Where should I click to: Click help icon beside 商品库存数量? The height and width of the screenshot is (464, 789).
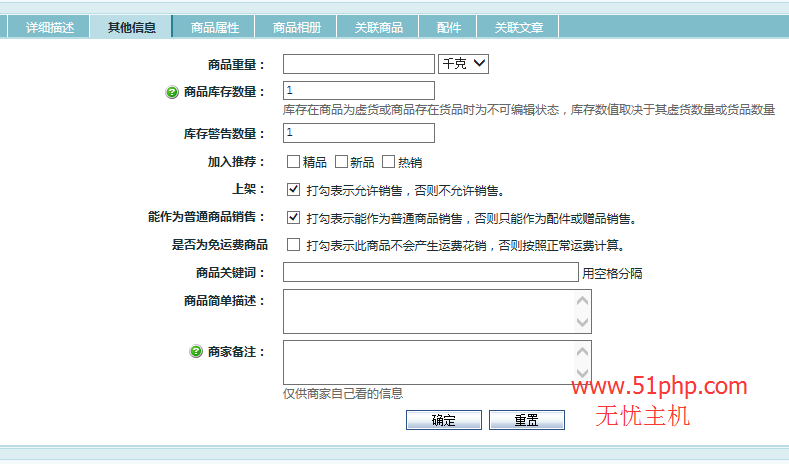pyautogui.click(x=171, y=92)
